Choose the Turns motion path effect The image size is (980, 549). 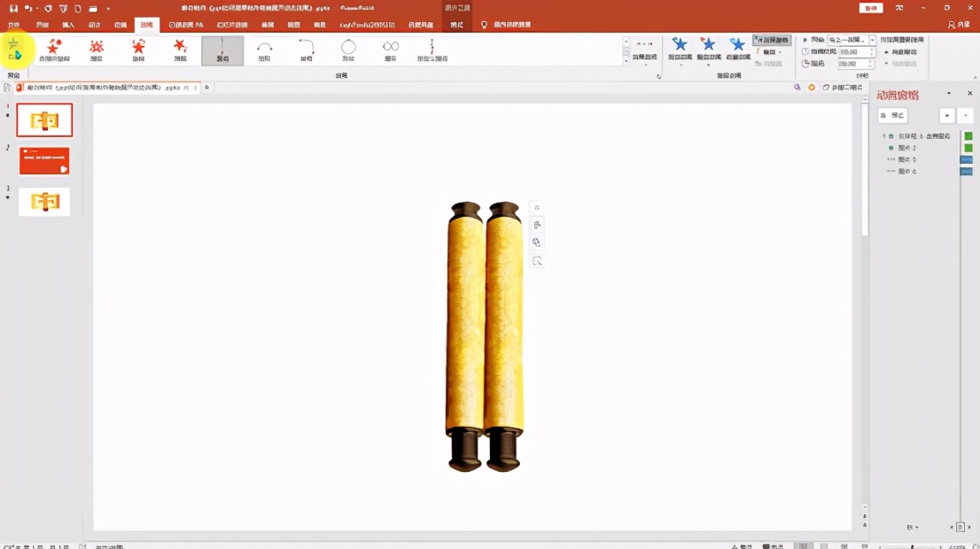[x=307, y=50]
